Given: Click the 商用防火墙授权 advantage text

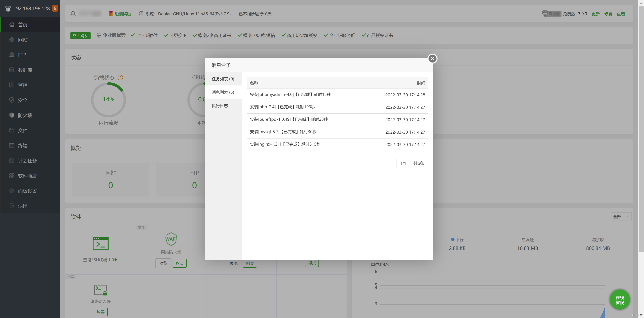Looking at the screenshot, I should (302, 36).
